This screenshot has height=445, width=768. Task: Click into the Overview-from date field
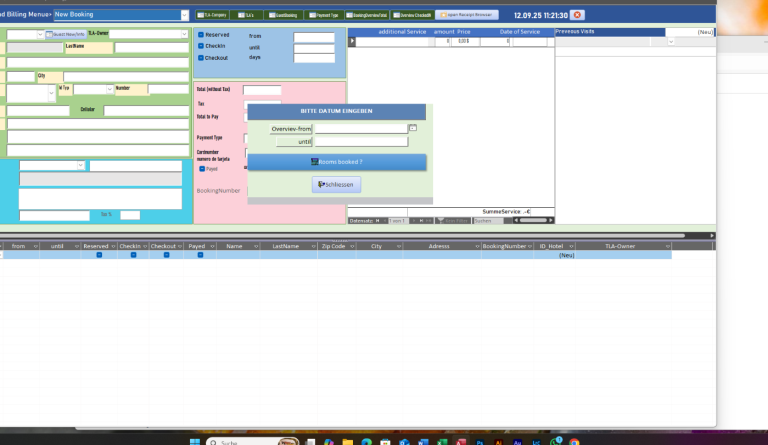[x=360, y=129]
